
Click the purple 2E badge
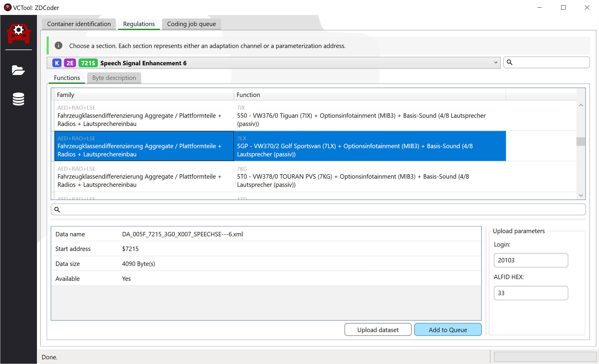tap(70, 63)
